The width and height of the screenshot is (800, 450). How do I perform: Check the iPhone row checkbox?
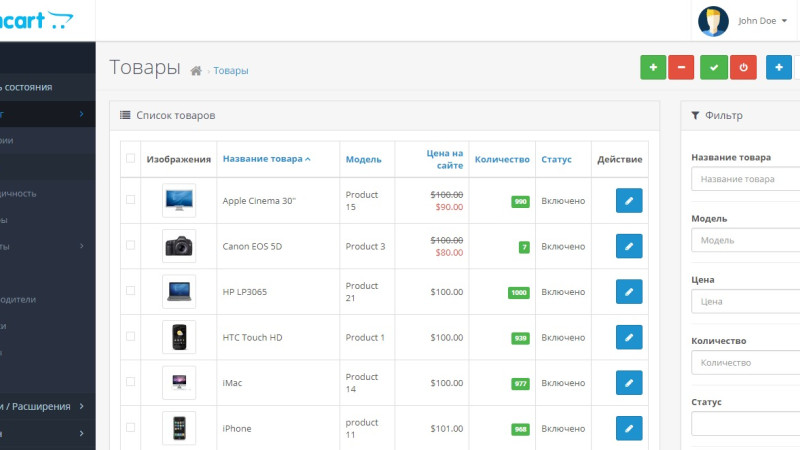(131, 427)
